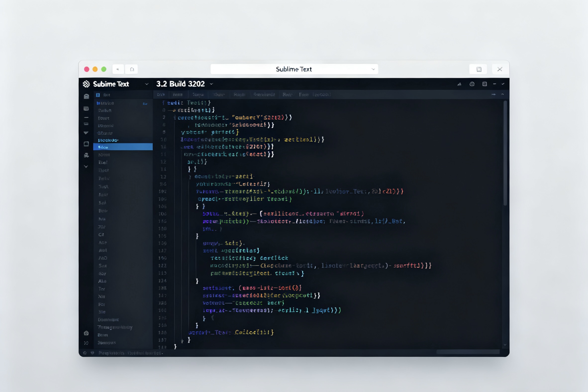Toggle the blue panel icon atop the file list
The image size is (588, 392).
98,95
